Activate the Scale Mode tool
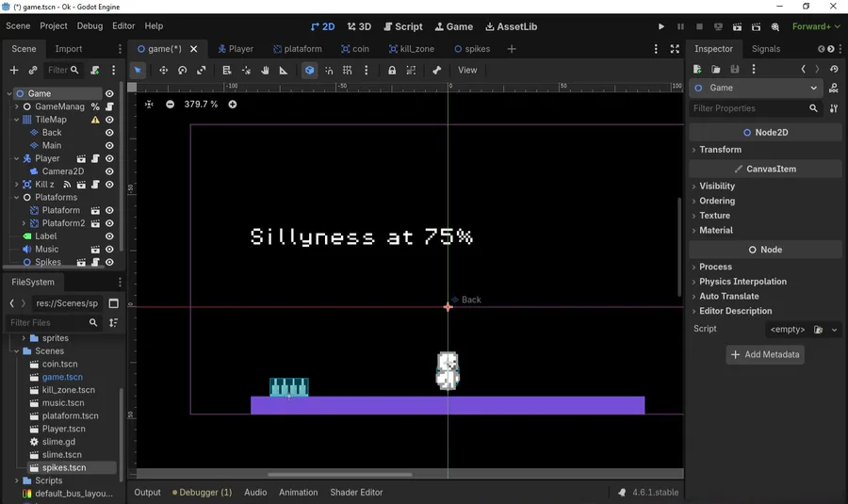 click(x=202, y=71)
